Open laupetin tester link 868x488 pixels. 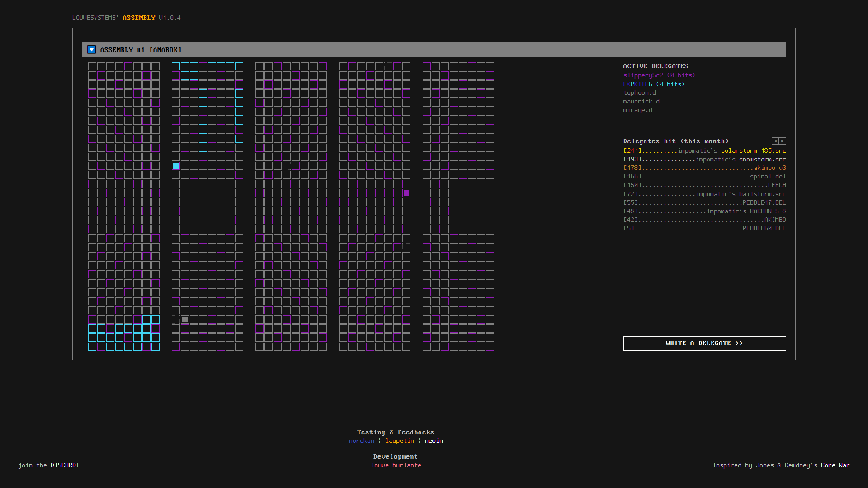[400, 441]
